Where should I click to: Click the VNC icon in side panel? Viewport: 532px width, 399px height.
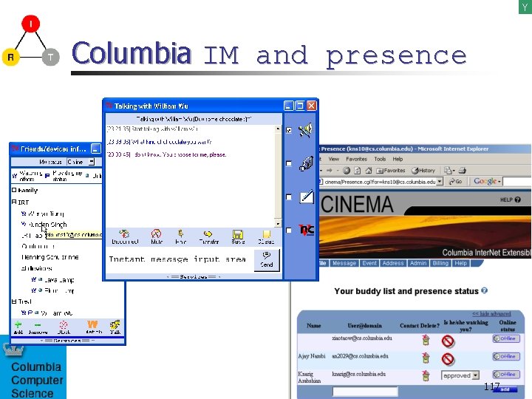coord(307,230)
